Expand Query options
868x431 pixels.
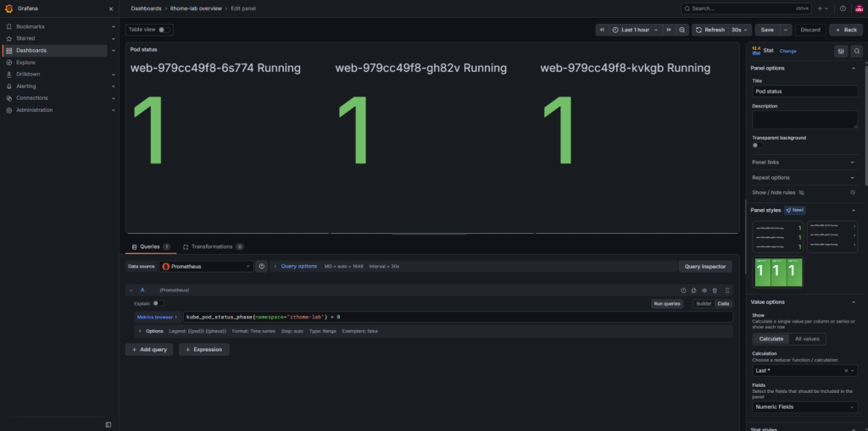[x=299, y=266]
